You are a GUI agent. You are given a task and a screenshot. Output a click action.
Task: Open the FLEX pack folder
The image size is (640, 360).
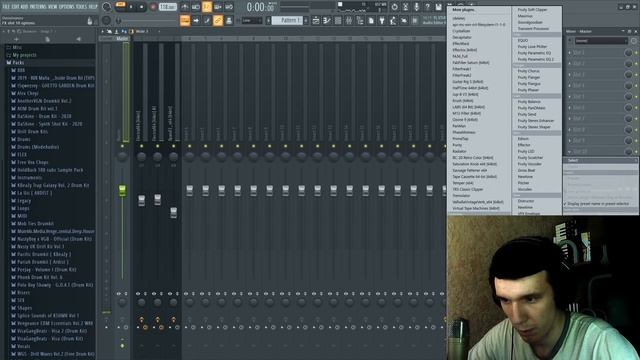(22, 154)
